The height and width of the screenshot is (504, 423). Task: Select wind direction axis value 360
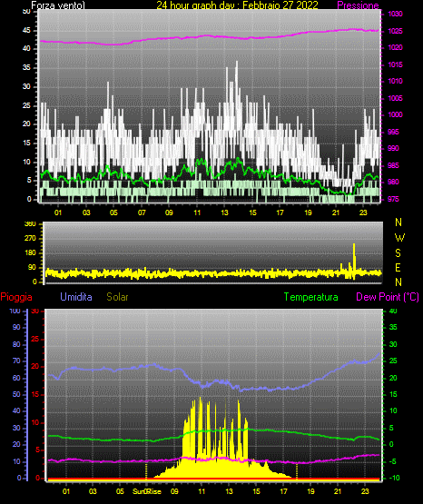(x=30, y=224)
